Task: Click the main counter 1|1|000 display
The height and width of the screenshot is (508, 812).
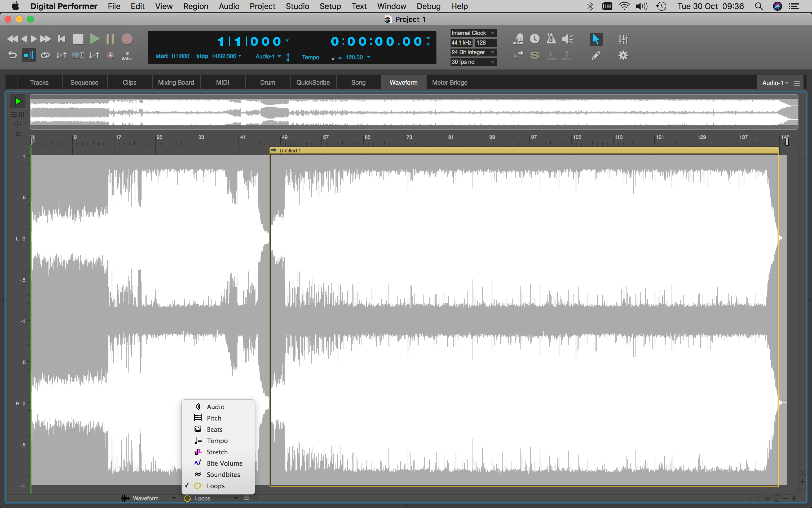Action: point(249,41)
